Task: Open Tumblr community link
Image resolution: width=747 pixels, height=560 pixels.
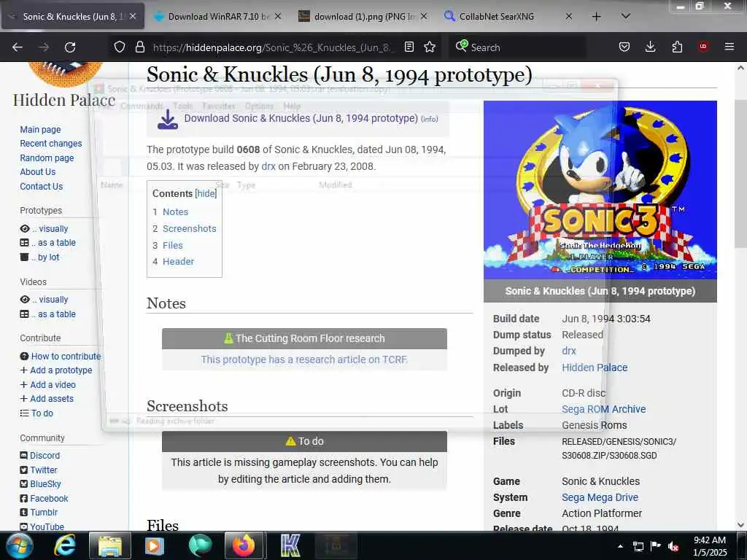Action: pos(43,513)
